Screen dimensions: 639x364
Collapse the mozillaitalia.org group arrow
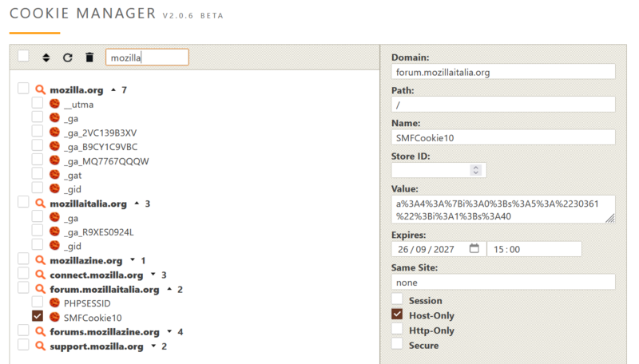[137, 204]
